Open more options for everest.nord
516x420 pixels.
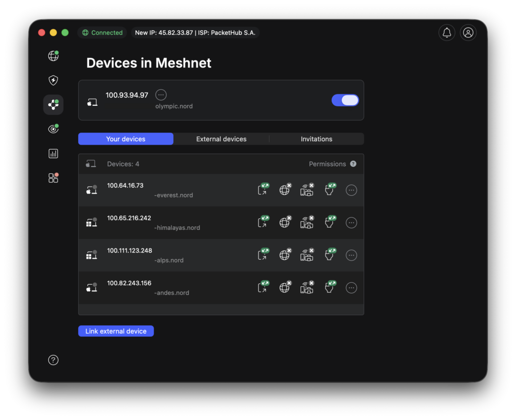351,190
